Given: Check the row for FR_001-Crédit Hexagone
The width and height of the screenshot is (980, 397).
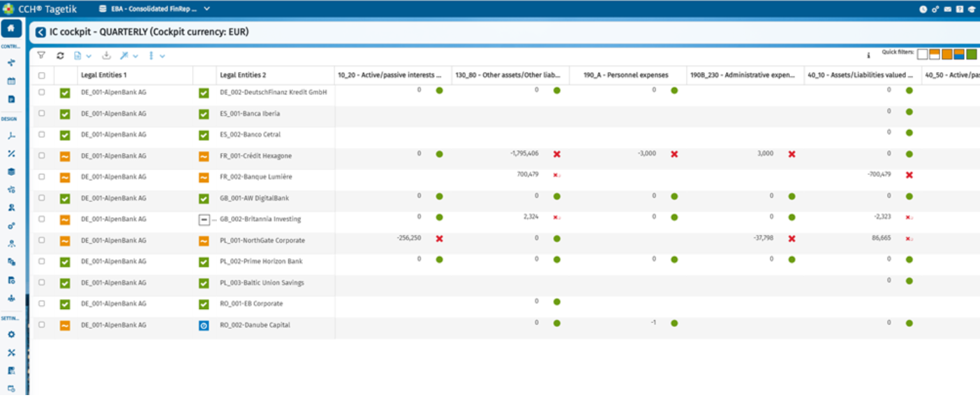Looking at the screenshot, I should click(42, 155).
